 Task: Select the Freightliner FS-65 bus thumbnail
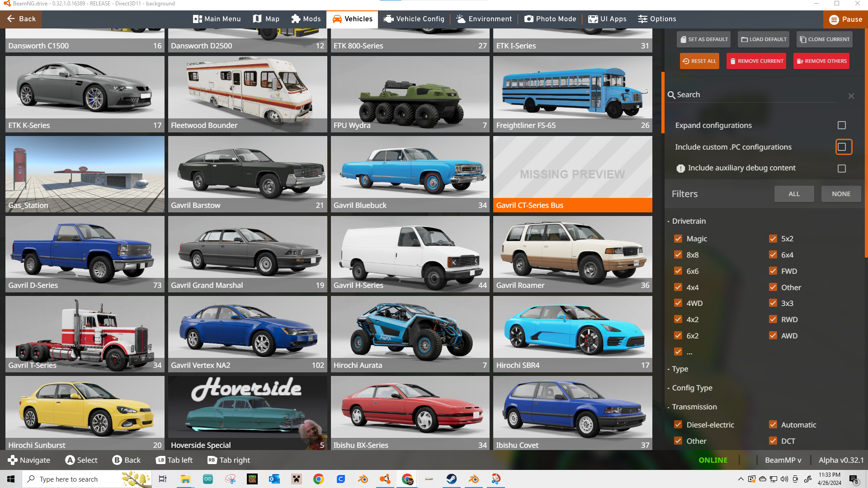tap(573, 94)
